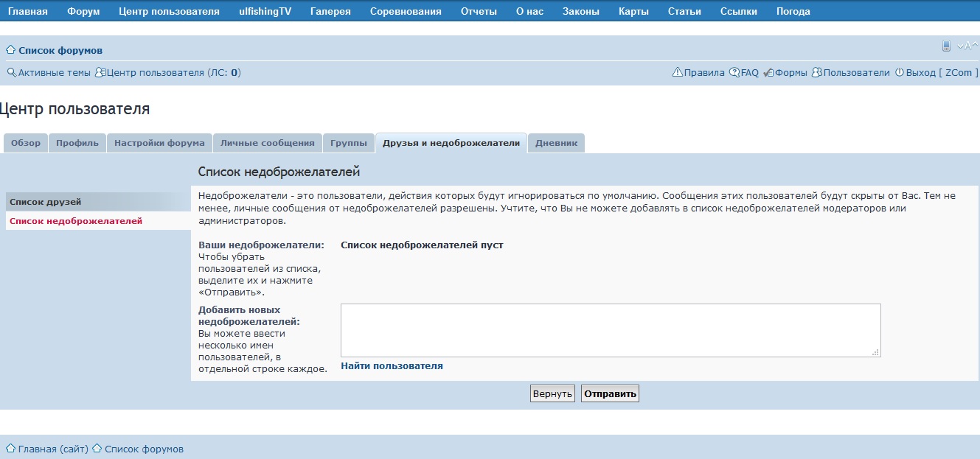This screenshot has height=459, width=980.
Task: Open the Формы link
Action: pos(791,73)
